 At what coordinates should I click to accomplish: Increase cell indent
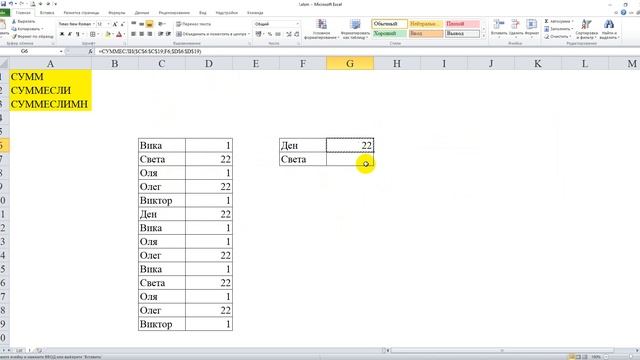tap(168, 34)
